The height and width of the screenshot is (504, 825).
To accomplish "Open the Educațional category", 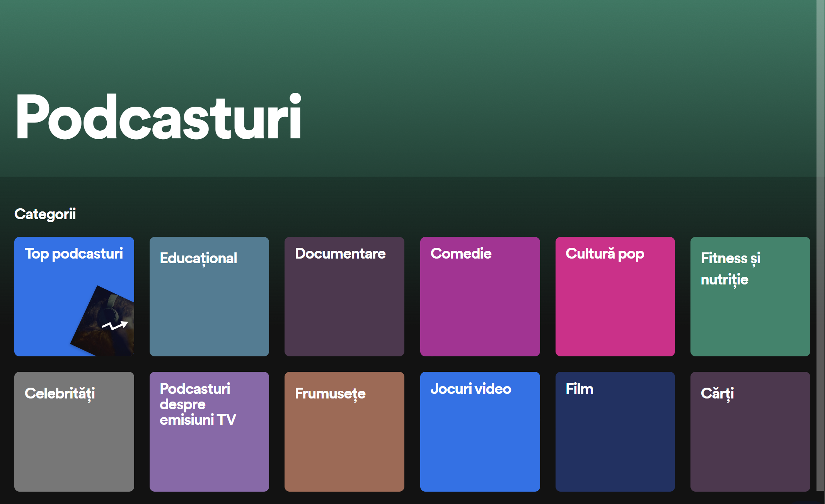I will [x=209, y=296].
